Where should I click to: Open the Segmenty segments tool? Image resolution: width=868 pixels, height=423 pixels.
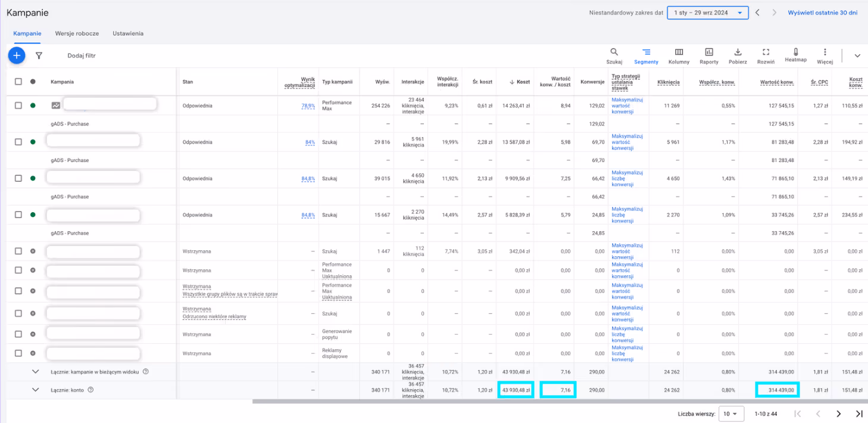point(646,56)
